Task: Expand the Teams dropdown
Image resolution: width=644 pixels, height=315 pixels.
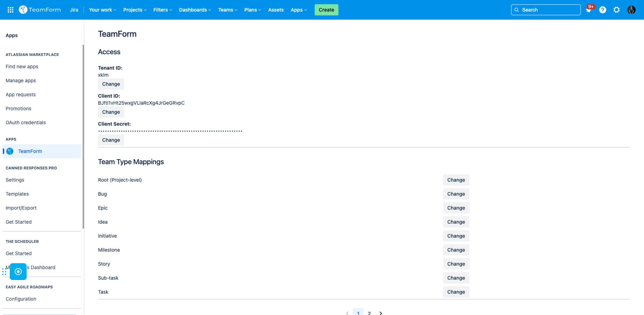Action: coord(227,10)
